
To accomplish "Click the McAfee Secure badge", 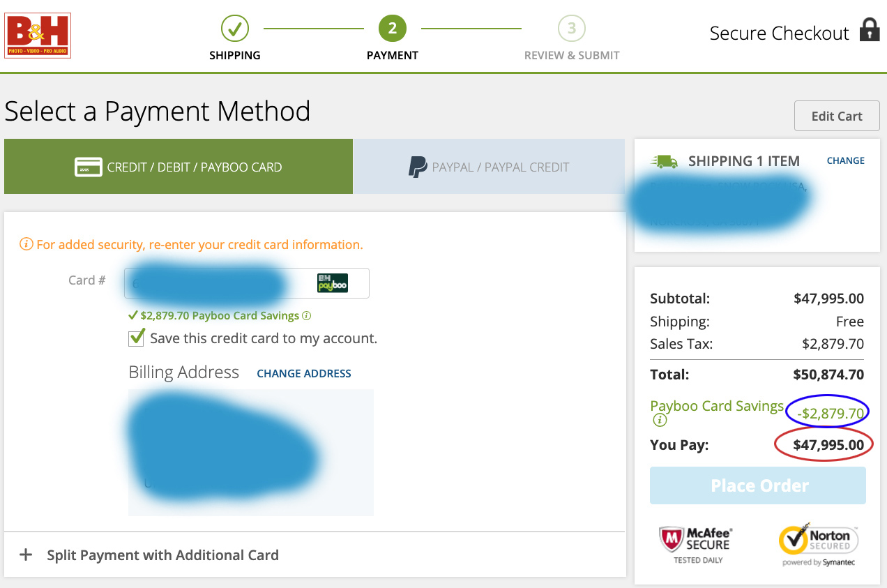I will [695, 544].
